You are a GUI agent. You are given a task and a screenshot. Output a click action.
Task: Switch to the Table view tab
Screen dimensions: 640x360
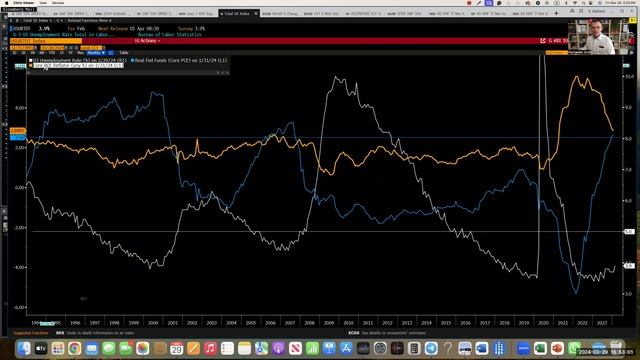pos(124,53)
